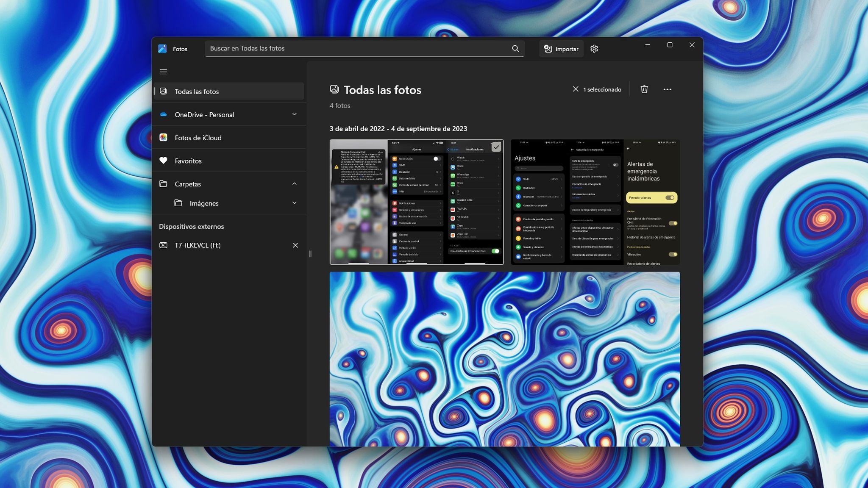Expand OneDrive - Personal section

coord(295,114)
